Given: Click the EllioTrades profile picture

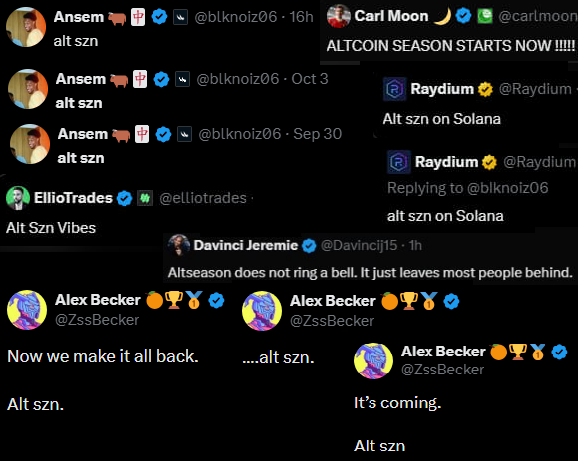Looking at the screenshot, I should point(18,198).
